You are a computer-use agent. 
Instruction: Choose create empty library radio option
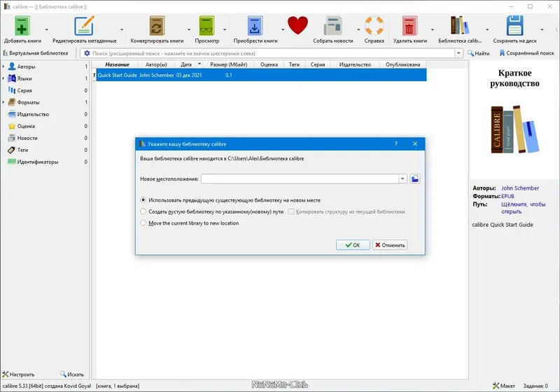tap(143, 211)
